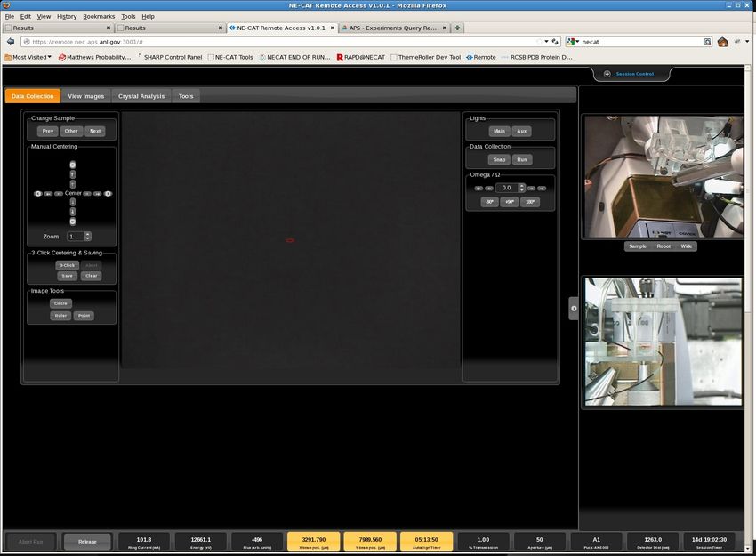Viewport: 756px width, 556px height.
Task: Move sample up by medium step
Action: [x=73, y=174]
